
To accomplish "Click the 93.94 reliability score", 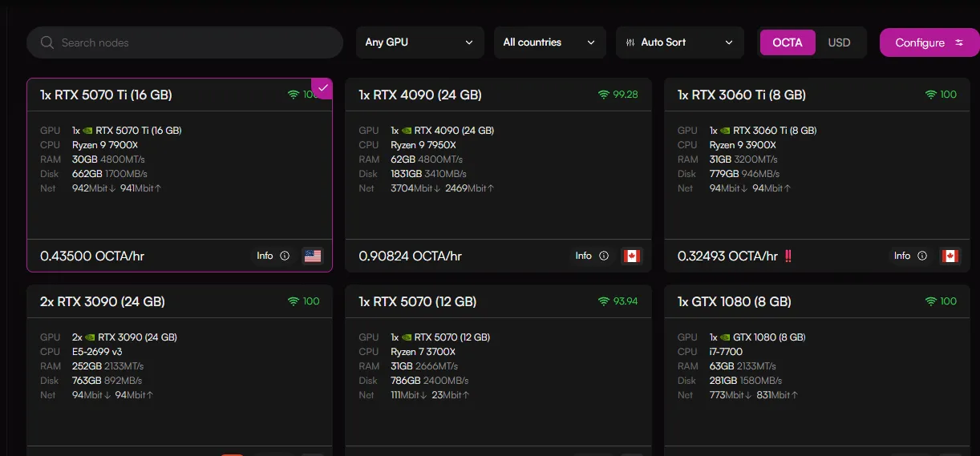I will click(x=626, y=301).
